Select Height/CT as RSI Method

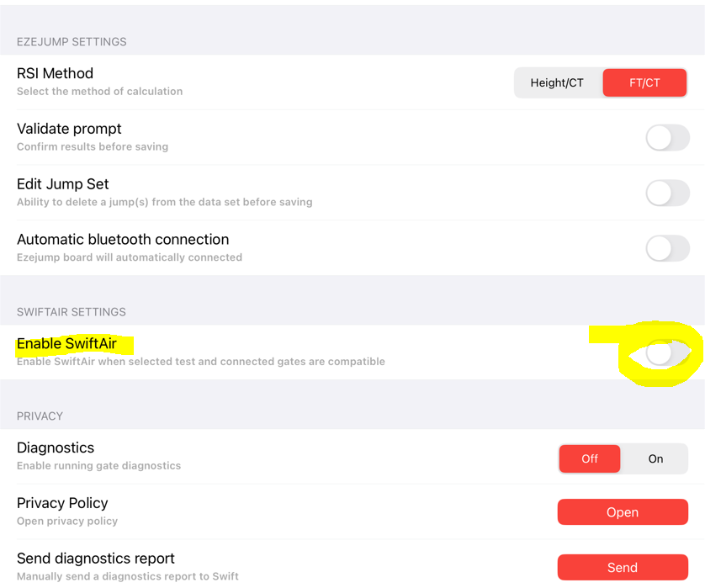pos(557,82)
